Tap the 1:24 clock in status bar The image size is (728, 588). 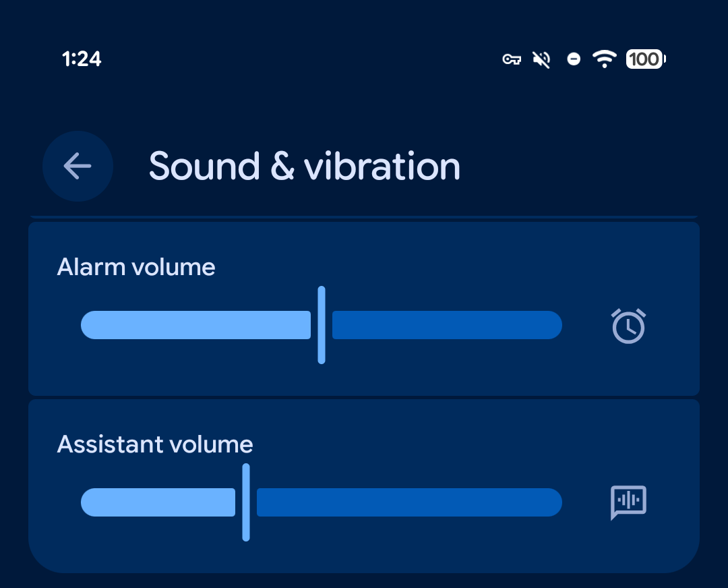coord(82,59)
